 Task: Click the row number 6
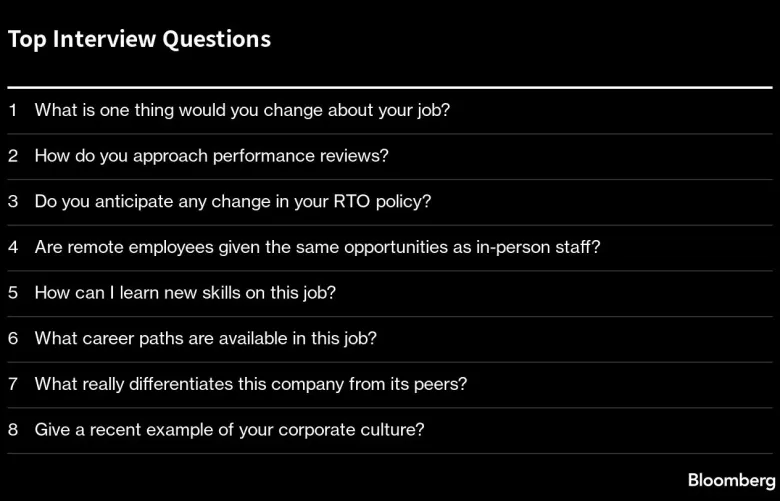13,338
